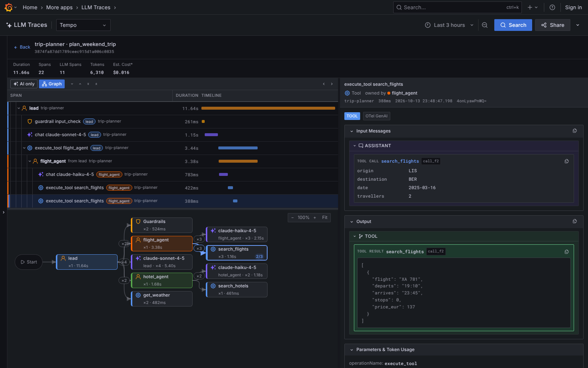Go to Home breadcrumb
The width and height of the screenshot is (588, 368).
30,7
